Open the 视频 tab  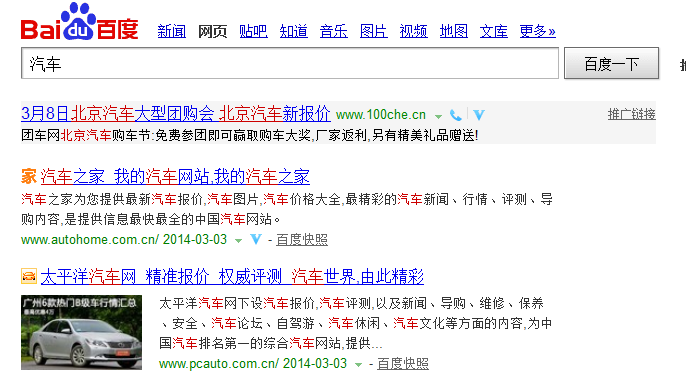[x=413, y=31]
